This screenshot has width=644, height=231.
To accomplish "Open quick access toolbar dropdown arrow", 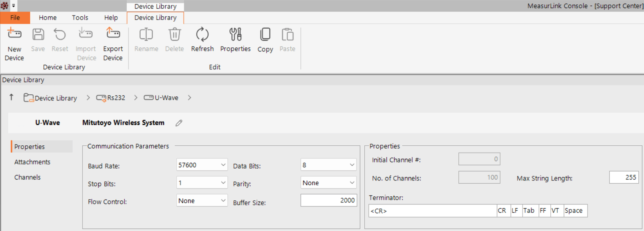I will coord(13,6).
